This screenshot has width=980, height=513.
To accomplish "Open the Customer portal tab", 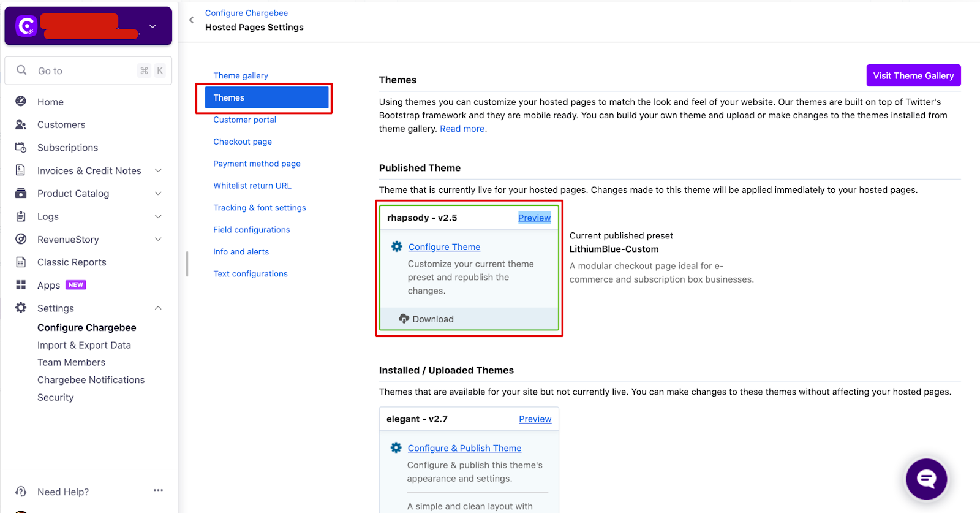I will coord(244,120).
